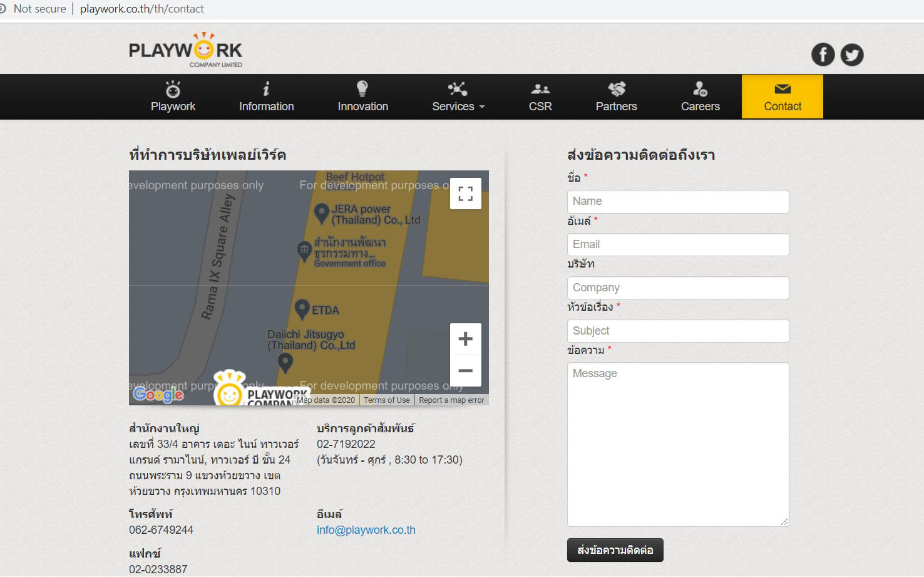Open the Partners menu item
The image size is (924, 577).
[616, 97]
